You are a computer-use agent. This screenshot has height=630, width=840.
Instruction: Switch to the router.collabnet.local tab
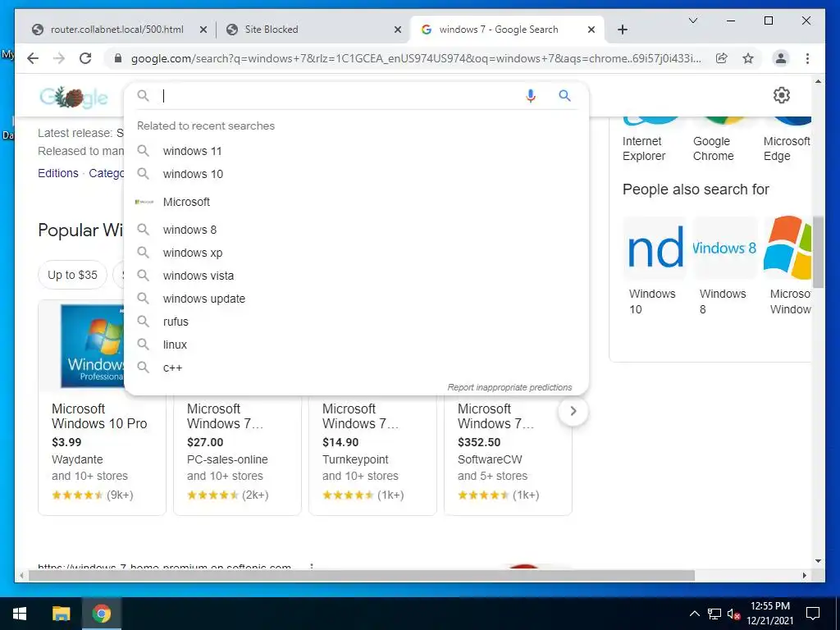116,30
